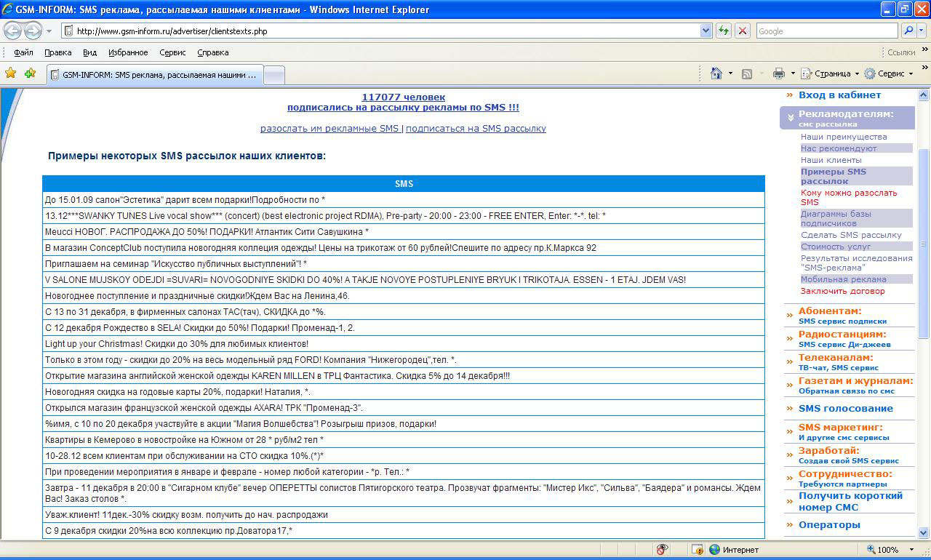
Task: Open the Избранное menu
Action: tap(128, 52)
